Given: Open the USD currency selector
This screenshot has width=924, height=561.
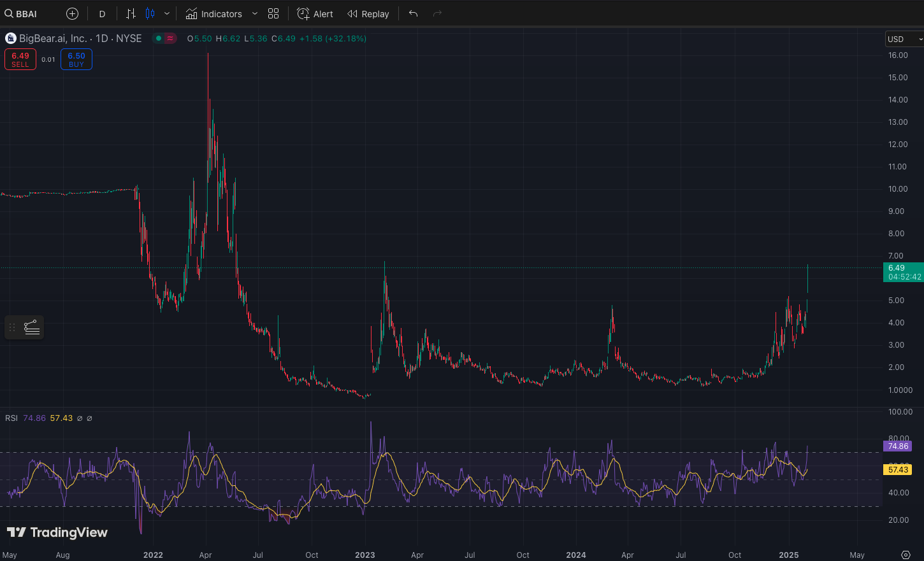Looking at the screenshot, I should (904, 39).
